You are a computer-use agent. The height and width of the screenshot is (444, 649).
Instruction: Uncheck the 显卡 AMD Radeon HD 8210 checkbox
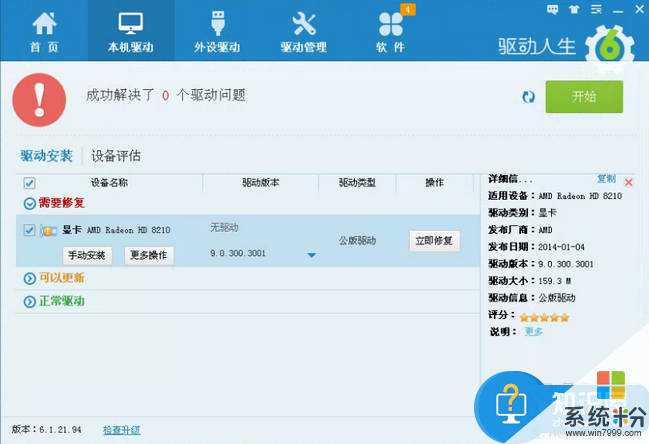29,230
